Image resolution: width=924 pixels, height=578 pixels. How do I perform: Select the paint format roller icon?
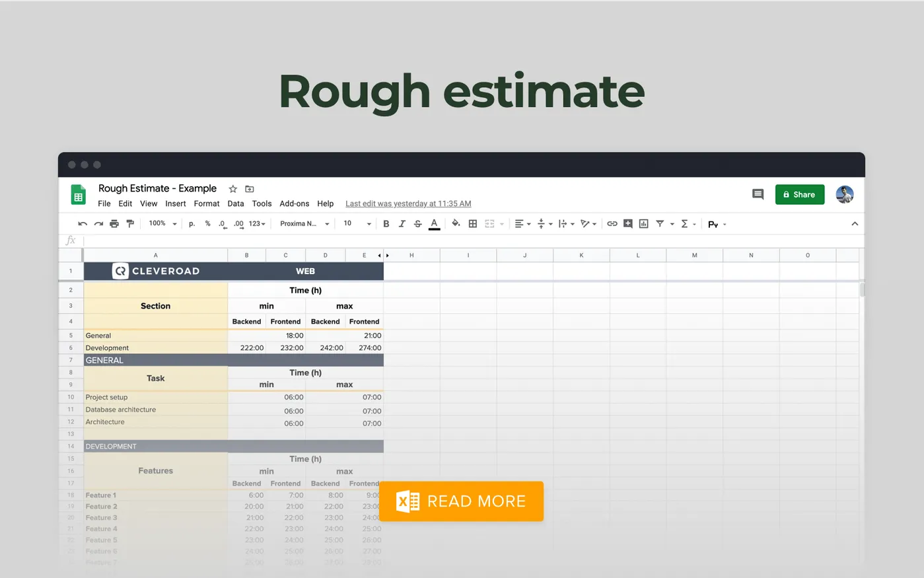(x=130, y=224)
